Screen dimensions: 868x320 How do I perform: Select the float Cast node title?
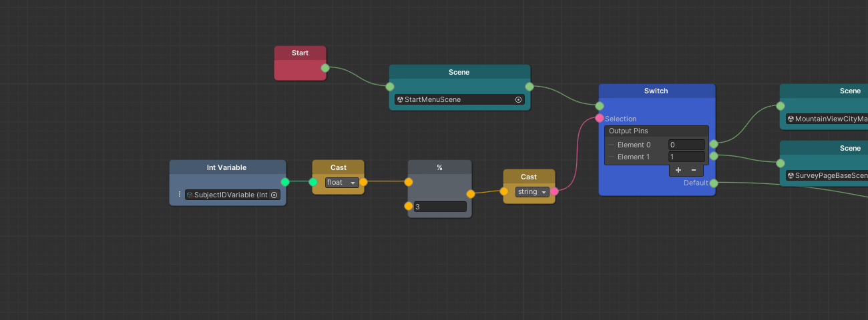click(339, 167)
